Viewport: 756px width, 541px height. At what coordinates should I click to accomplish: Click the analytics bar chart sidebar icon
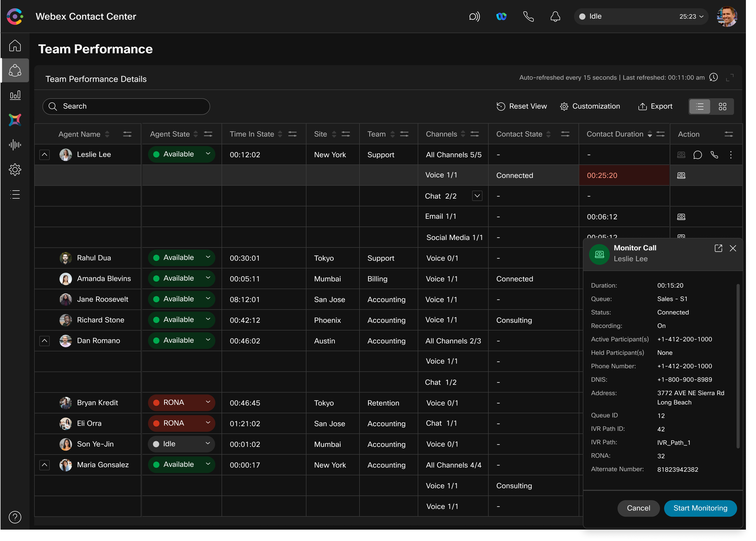15,95
